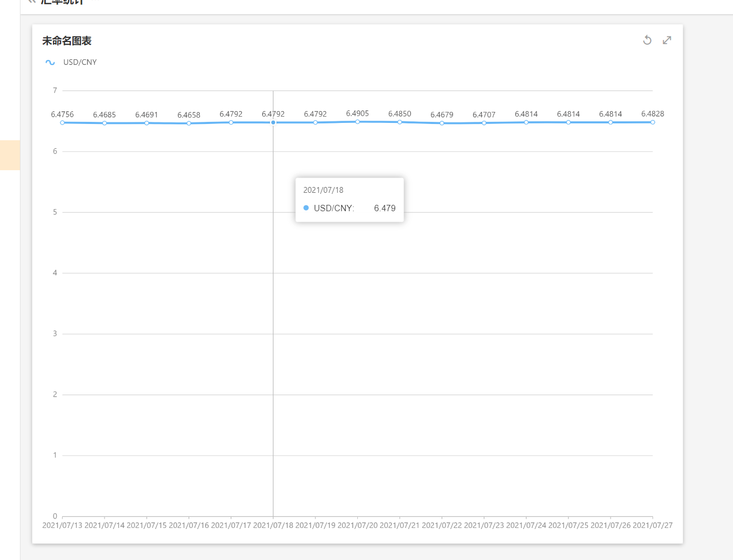733x560 pixels.
Task: Click the peak data point 6.4905
Action: [x=357, y=122]
